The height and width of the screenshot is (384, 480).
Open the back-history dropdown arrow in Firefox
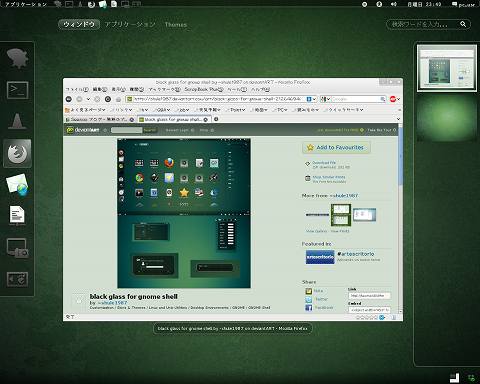click(x=88, y=99)
